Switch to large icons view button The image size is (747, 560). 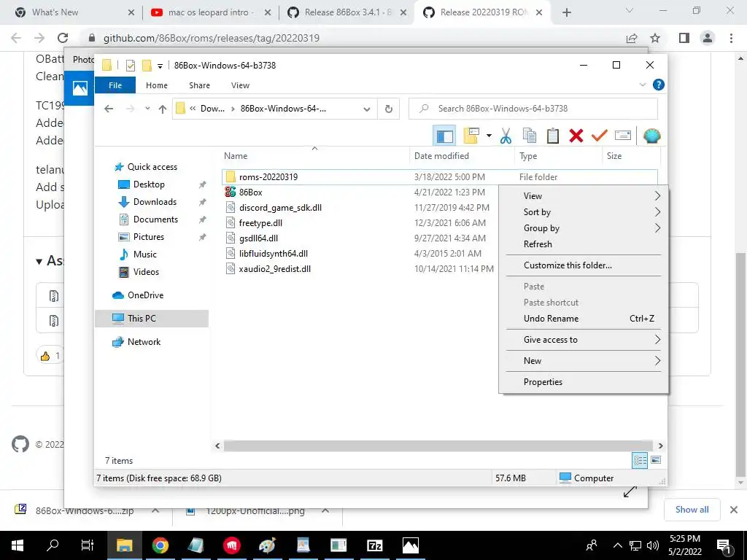(656, 460)
